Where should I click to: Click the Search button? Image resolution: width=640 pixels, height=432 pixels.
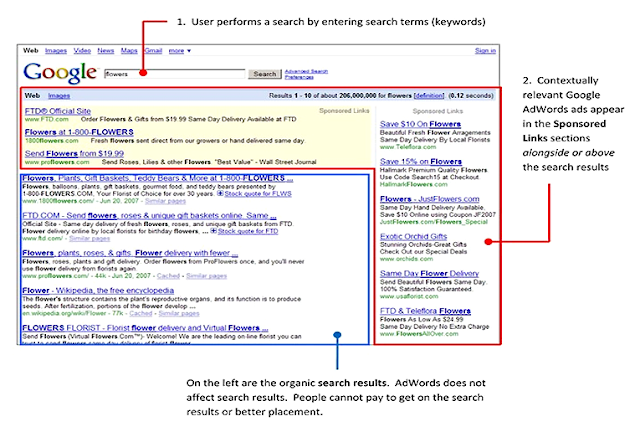click(265, 74)
